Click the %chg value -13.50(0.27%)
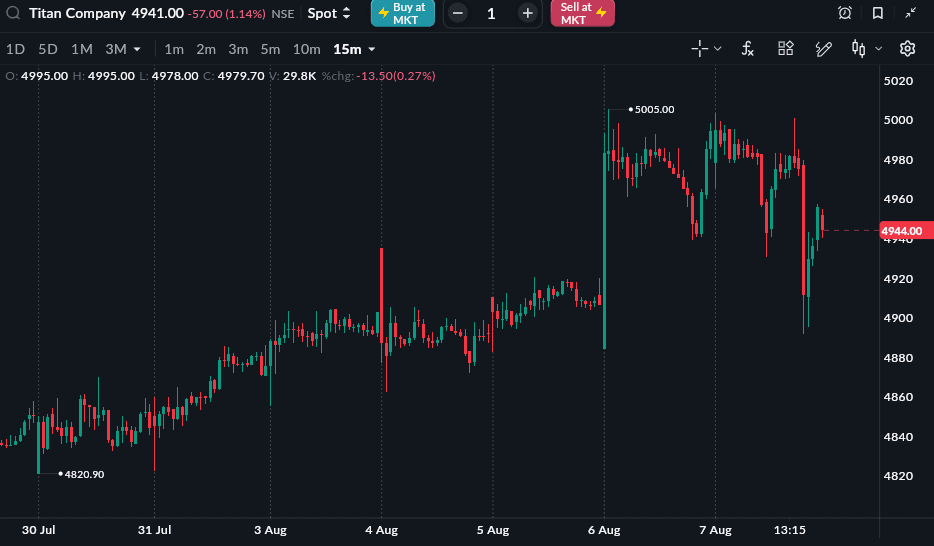This screenshot has height=546, width=934. [396, 76]
